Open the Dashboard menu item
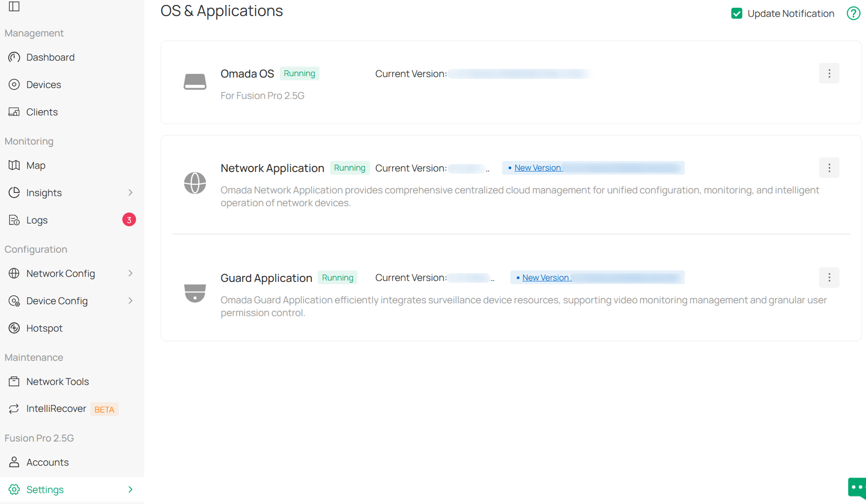The width and height of the screenshot is (866, 504). pyautogui.click(x=72, y=57)
